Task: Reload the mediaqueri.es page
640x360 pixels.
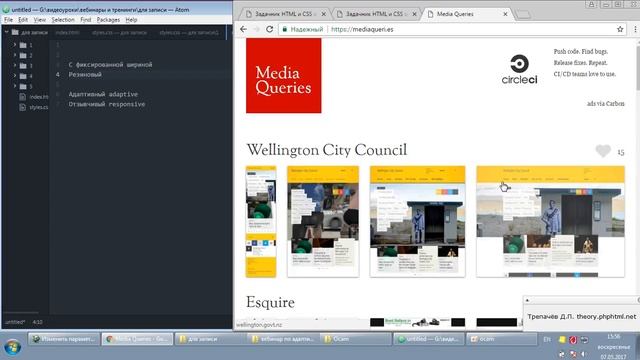Action: point(269,29)
